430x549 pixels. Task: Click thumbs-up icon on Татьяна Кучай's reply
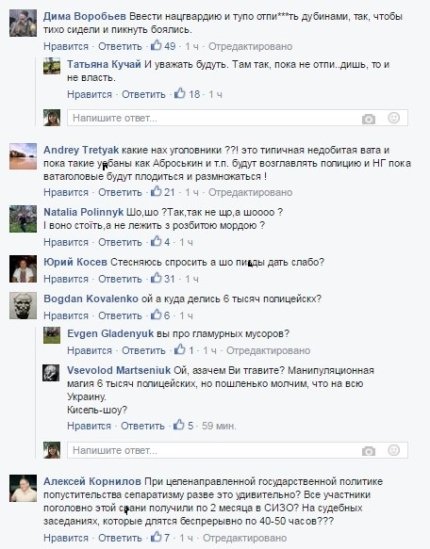180,93
